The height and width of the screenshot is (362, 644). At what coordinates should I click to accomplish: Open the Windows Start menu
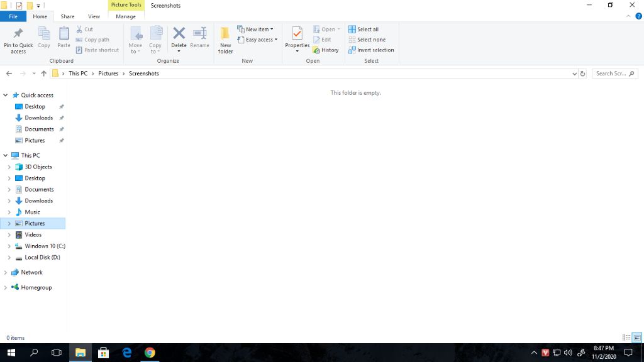[11, 353]
